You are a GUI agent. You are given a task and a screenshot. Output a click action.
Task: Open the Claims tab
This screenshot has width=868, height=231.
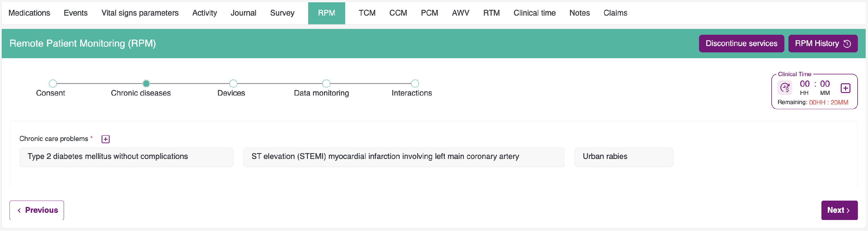(615, 13)
